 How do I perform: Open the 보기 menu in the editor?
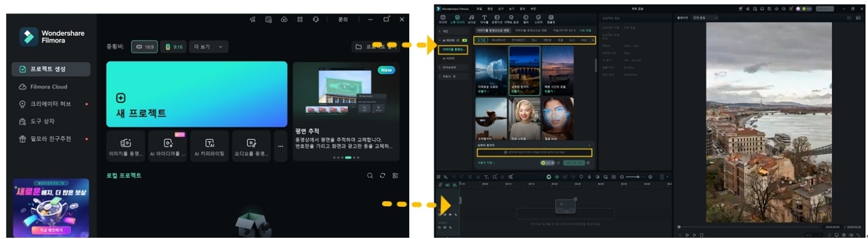pyautogui.click(x=511, y=9)
